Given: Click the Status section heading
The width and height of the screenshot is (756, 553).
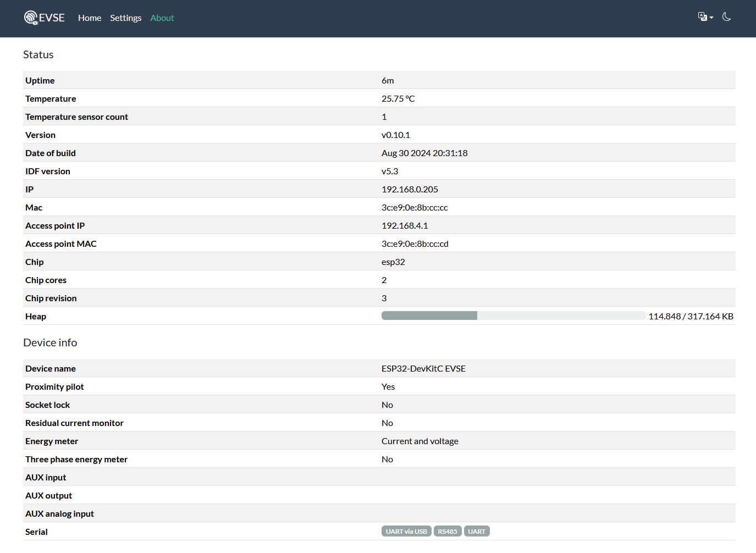Looking at the screenshot, I should (x=38, y=54).
